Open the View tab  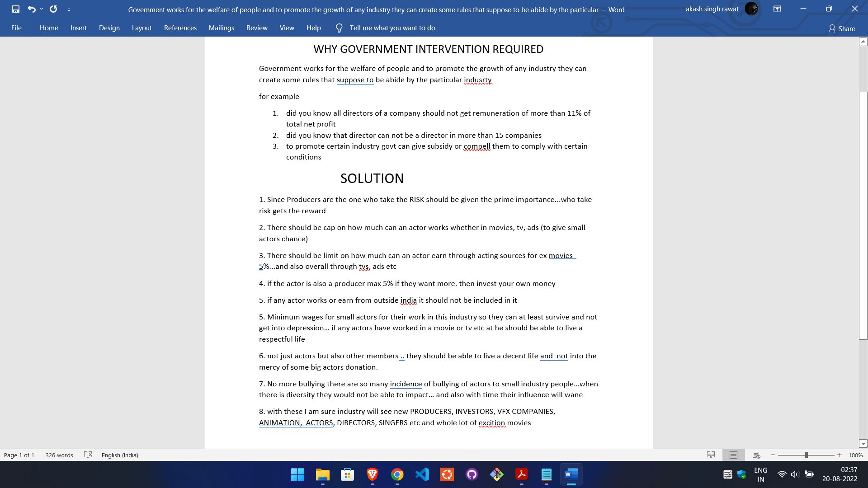pos(287,28)
